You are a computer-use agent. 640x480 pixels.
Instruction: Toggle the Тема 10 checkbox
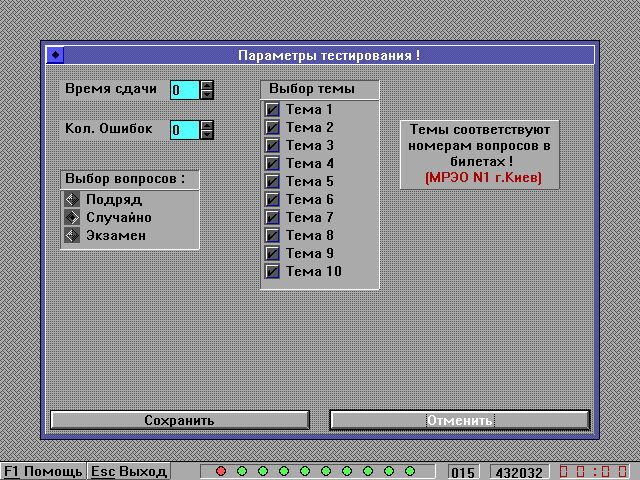click(x=272, y=271)
